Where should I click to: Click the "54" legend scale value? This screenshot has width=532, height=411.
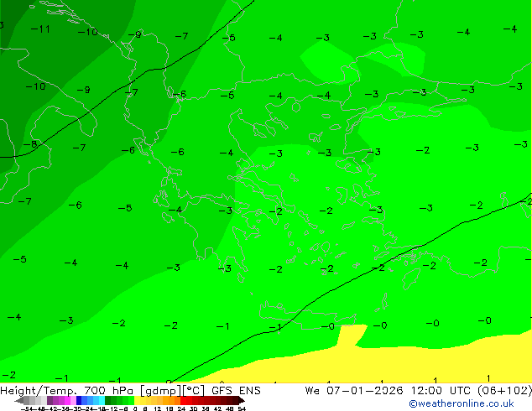(242, 408)
